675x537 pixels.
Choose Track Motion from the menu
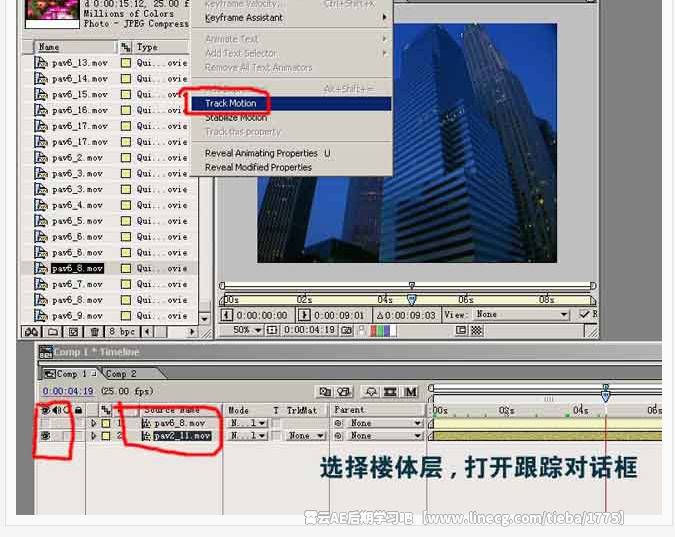(x=291, y=103)
